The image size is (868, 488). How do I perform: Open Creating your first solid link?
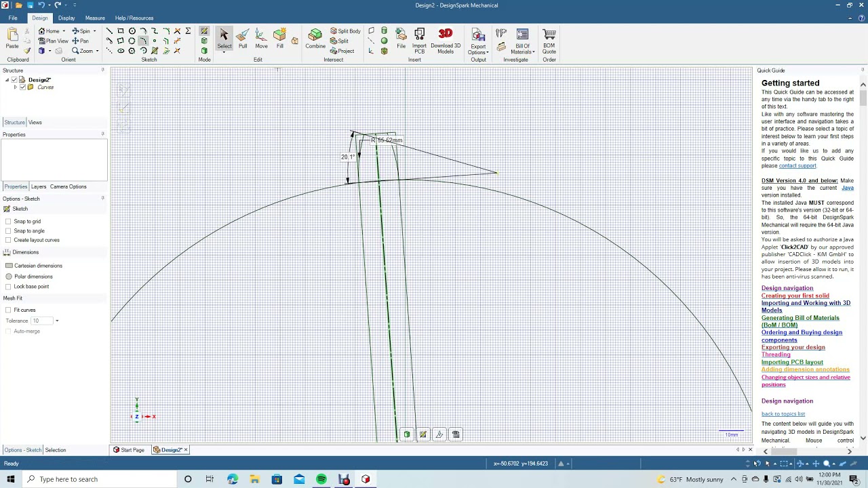pos(795,296)
